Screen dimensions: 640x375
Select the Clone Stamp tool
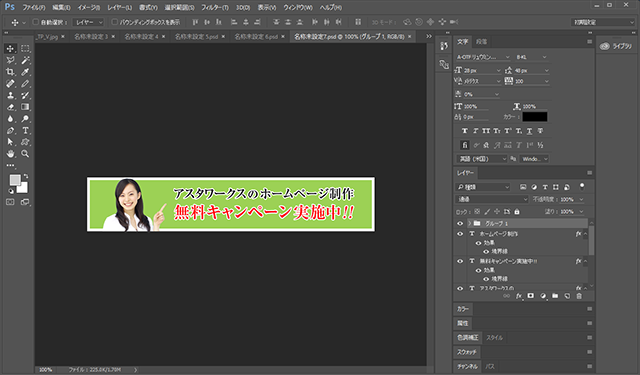10,95
